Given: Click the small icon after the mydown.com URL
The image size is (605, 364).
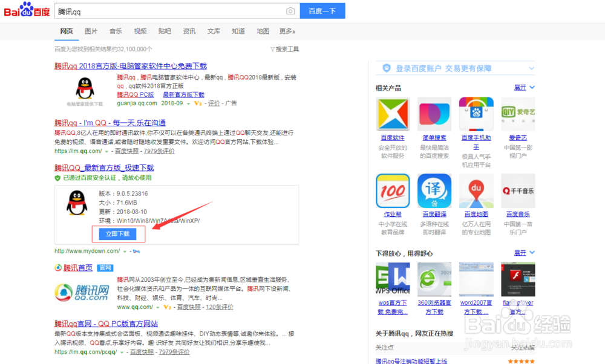Looking at the screenshot, I should click(136, 252).
